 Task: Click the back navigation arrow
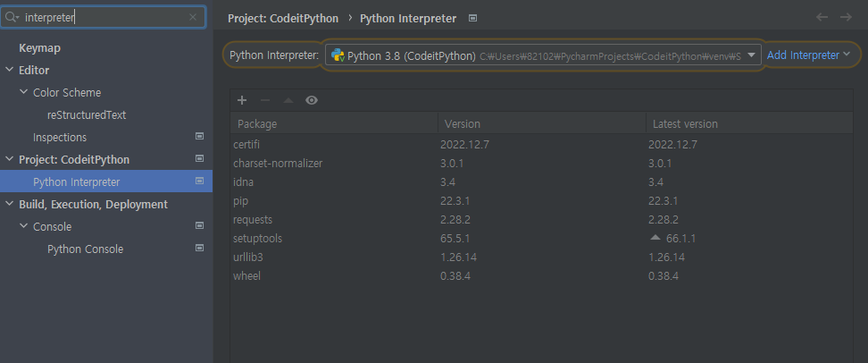click(822, 18)
